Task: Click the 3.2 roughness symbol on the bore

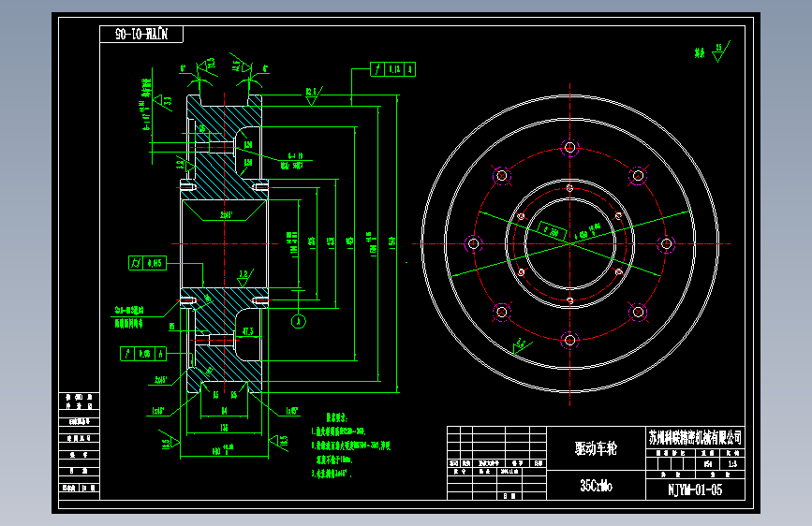Action: [x=244, y=277]
